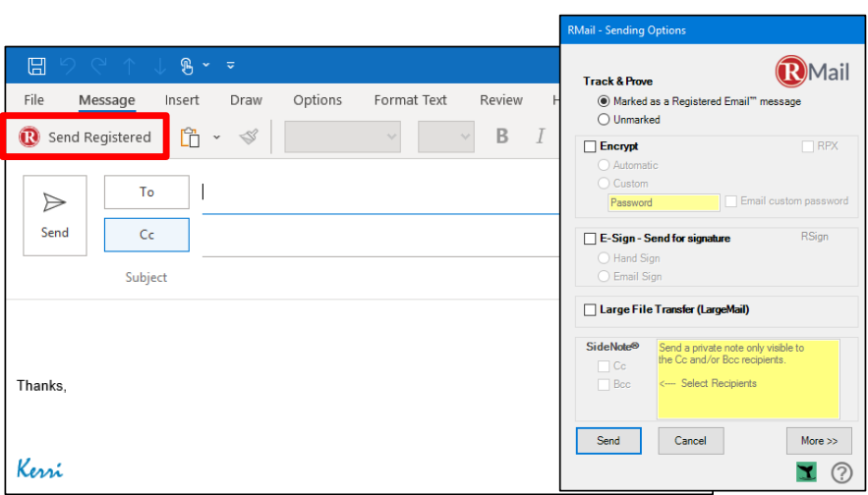868x495 pixels.
Task: Click the Save icon in the title bar
Action: coord(36,66)
